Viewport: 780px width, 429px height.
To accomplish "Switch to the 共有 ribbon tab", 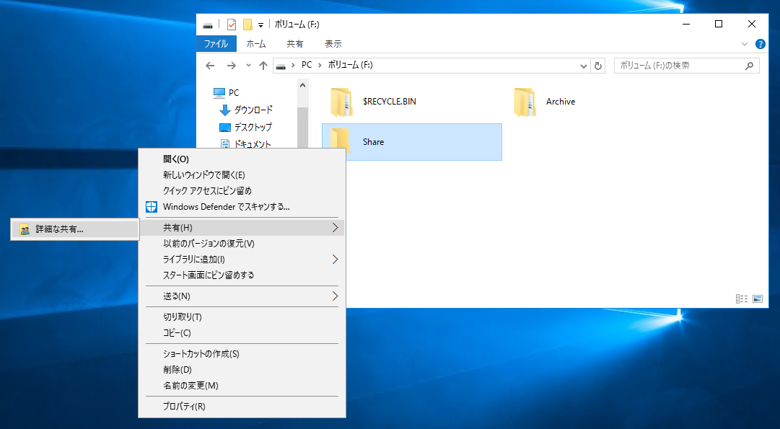I will 294,44.
